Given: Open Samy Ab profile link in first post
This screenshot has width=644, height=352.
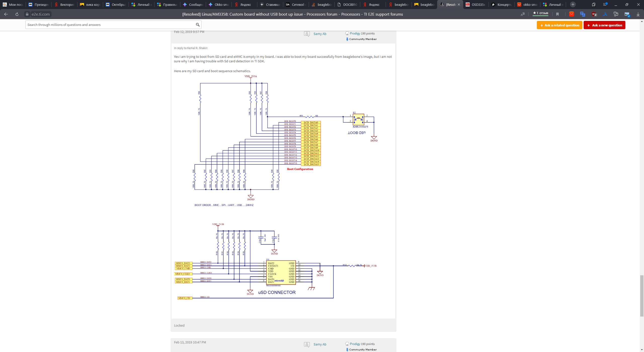Looking at the screenshot, I should pyautogui.click(x=320, y=34).
